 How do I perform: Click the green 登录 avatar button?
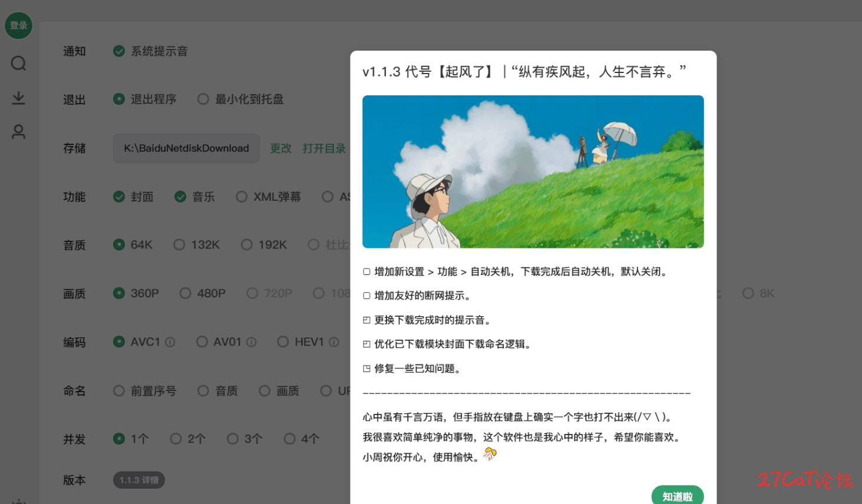coord(18,25)
